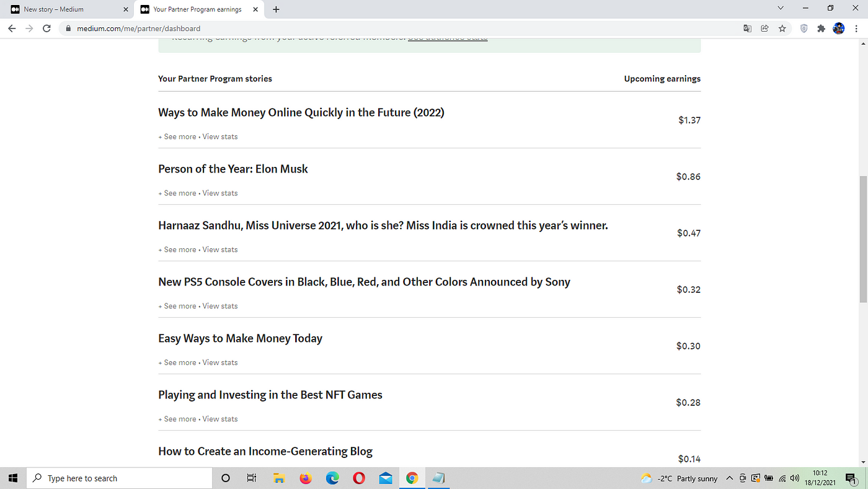868x489 pixels.
Task: Click the address bar URL medium.com/me/partner/dashboard
Action: (x=138, y=29)
